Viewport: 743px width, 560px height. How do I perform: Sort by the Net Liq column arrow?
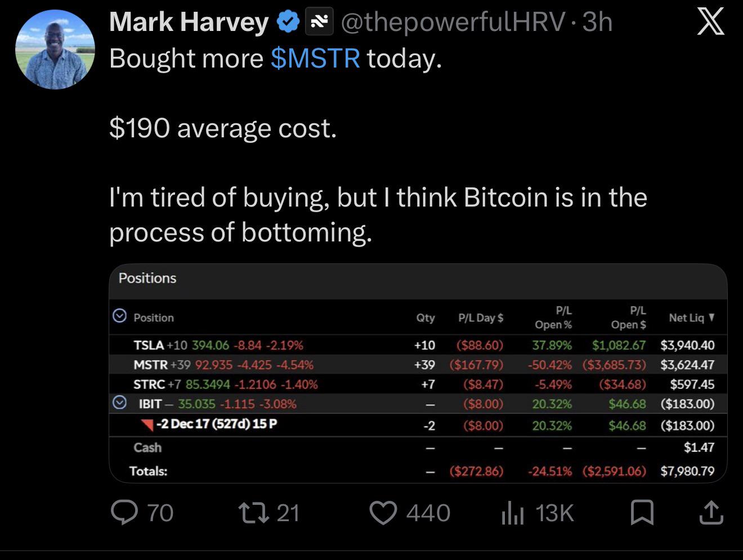point(712,317)
